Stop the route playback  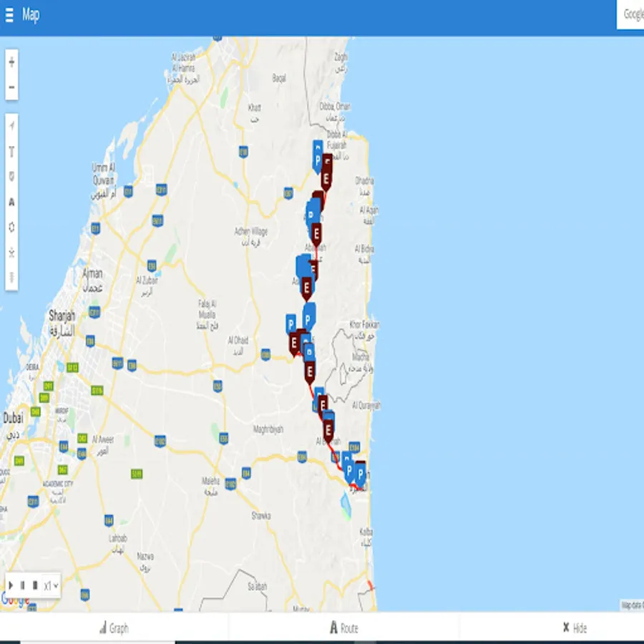(35, 585)
